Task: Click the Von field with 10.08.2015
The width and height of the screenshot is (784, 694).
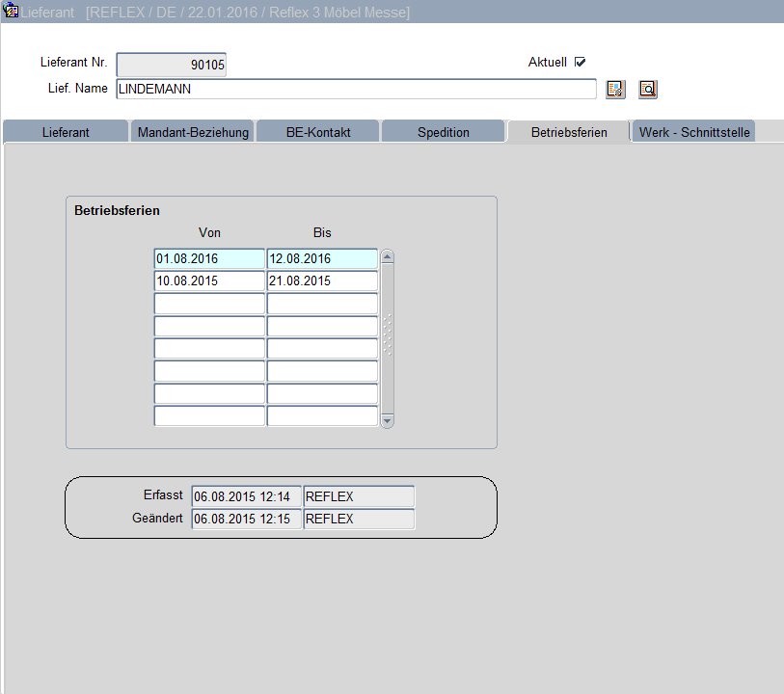Action: coord(209,281)
